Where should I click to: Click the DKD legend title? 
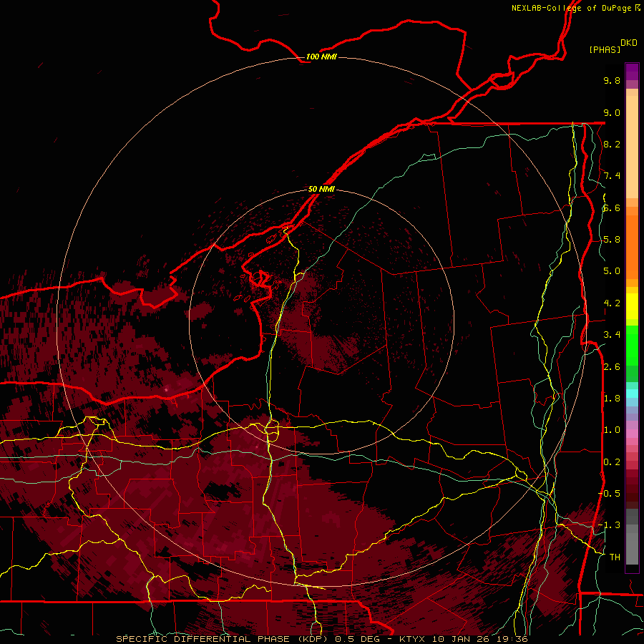tap(629, 43)
